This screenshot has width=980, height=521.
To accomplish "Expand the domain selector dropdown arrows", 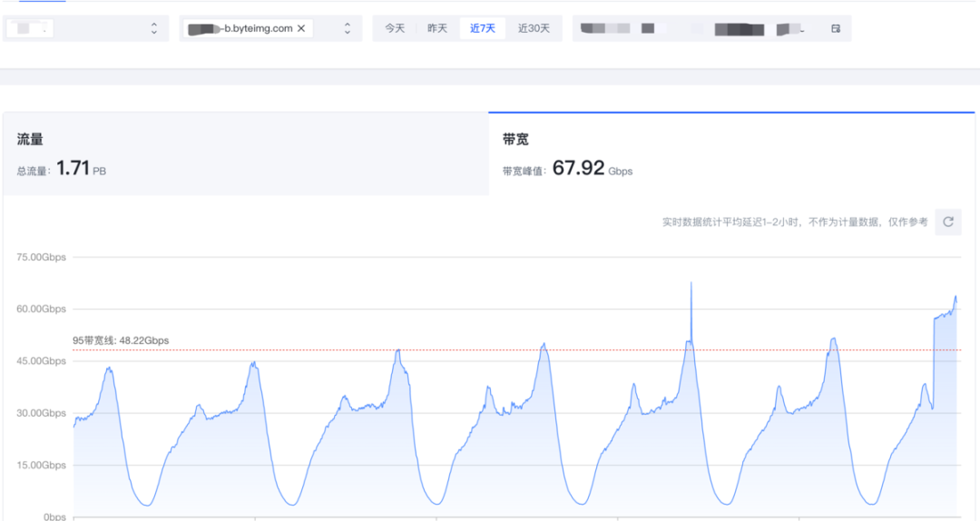I will 348,28.
